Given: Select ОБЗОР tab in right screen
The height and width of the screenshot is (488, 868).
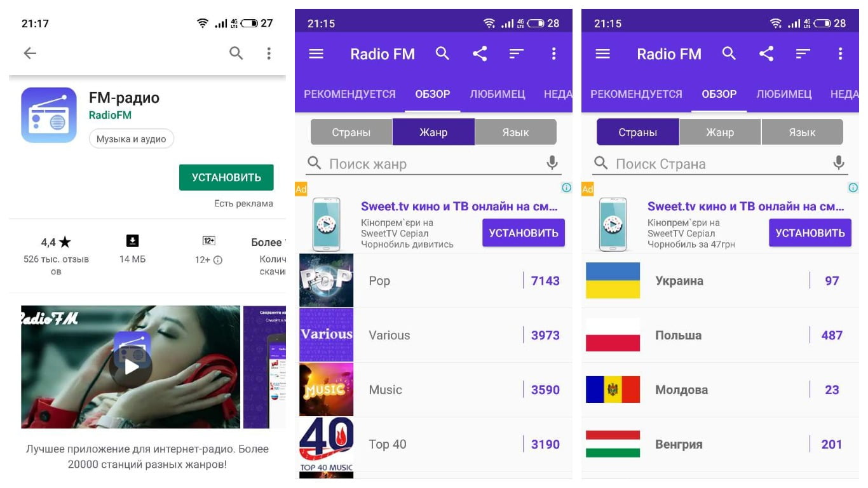Looking at the screenshot, I should pos(719,94).
